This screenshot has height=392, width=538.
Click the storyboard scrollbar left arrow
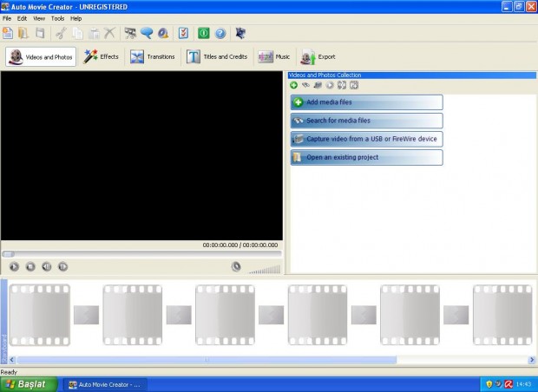click(12, 360)
